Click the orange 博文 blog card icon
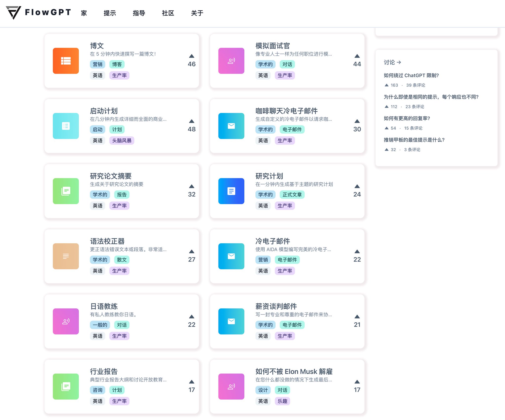This screenshot has height=420, width=505. pos(66,61)
